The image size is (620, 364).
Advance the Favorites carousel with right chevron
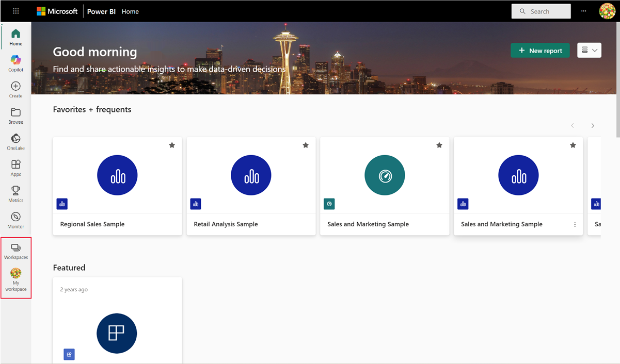coord(593,125)
